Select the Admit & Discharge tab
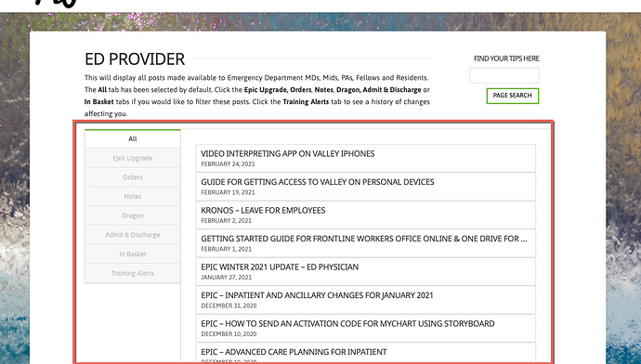This screenshot has width=641, height=364. click(133, 235)
